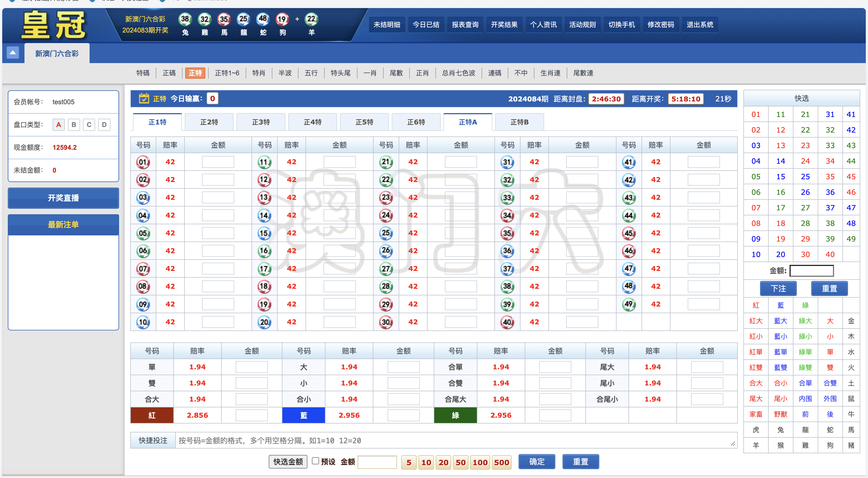Click the collapse arrow icon beside lottery tab
This screenshot has height=478, width=868.
[x=13, y=53]
